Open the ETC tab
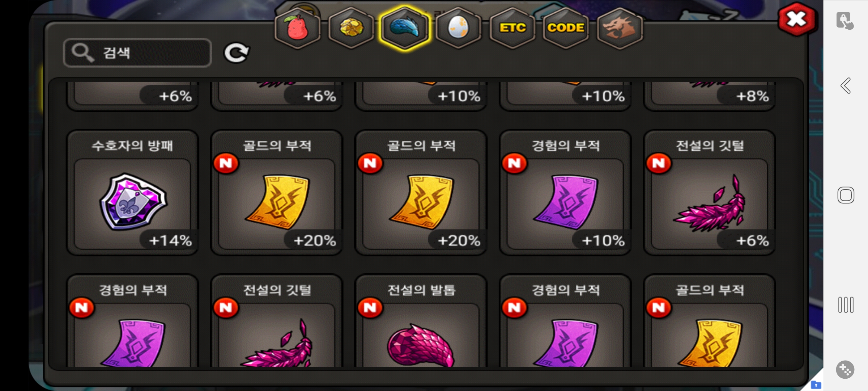This screenshot has height=391, width=868. coord(512,28)
